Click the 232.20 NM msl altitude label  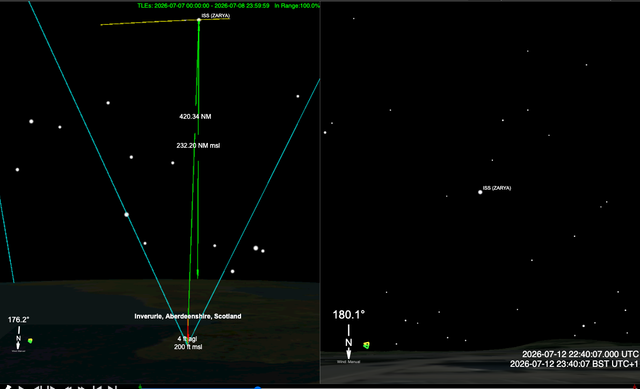198,145
